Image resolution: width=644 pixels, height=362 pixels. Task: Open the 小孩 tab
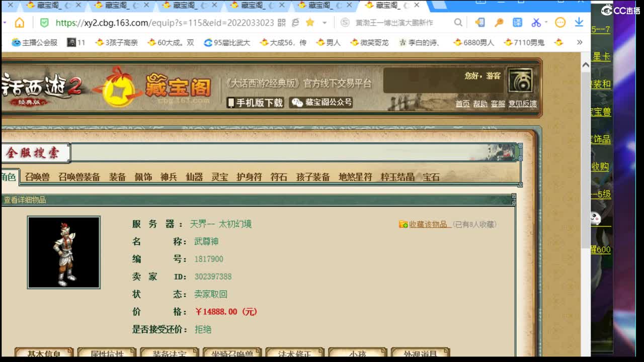coord(358,353)
